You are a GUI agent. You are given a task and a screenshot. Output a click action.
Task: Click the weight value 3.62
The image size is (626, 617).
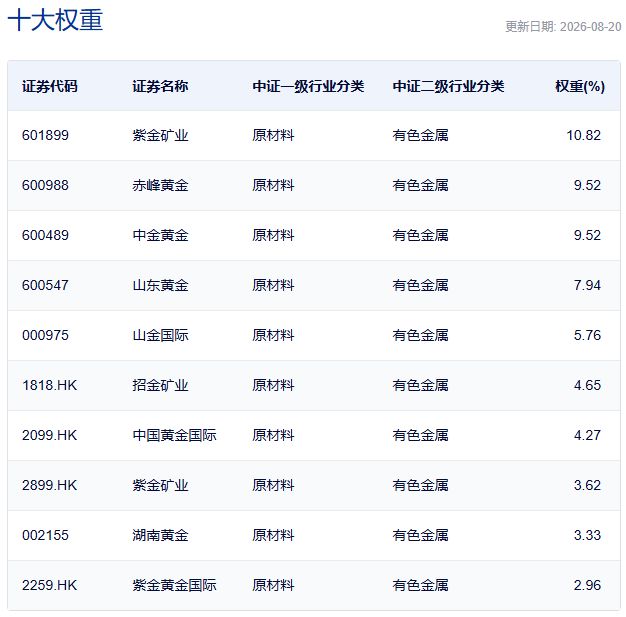pos(587,485)
